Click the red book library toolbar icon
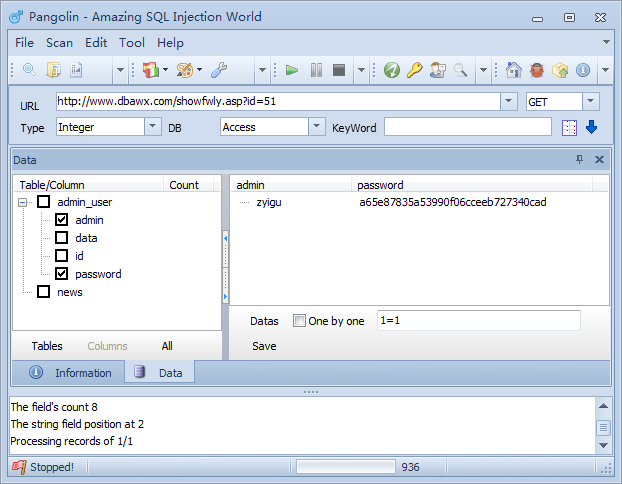The image size is (622, 484). tap(151, 70)
